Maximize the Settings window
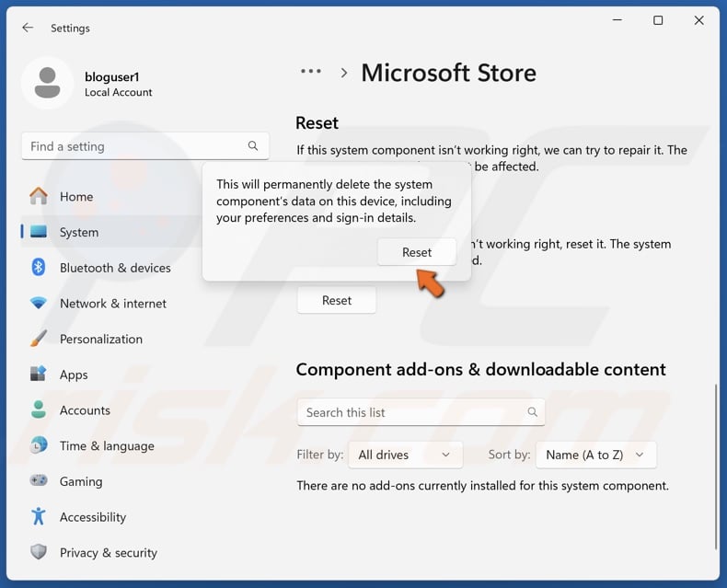Screen dimensions: 727x588 pyautogui.click(x=658, y=20)
